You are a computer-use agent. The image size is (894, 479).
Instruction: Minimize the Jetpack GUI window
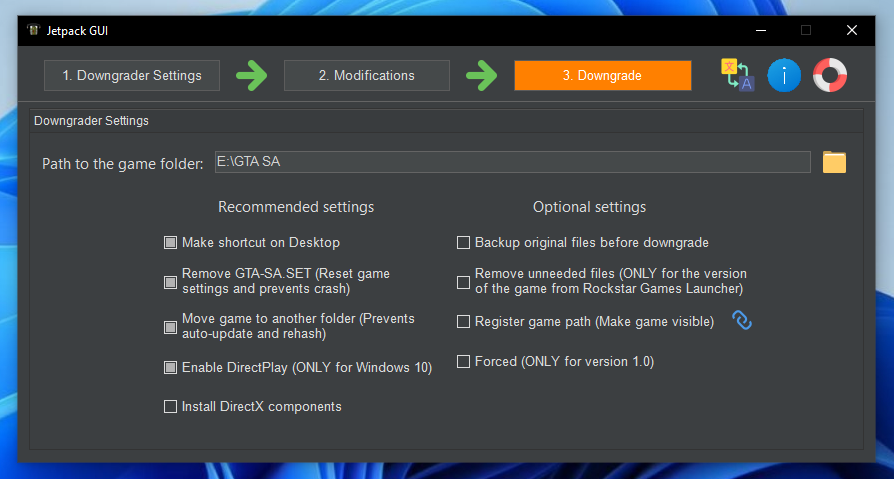coord(761,30)
